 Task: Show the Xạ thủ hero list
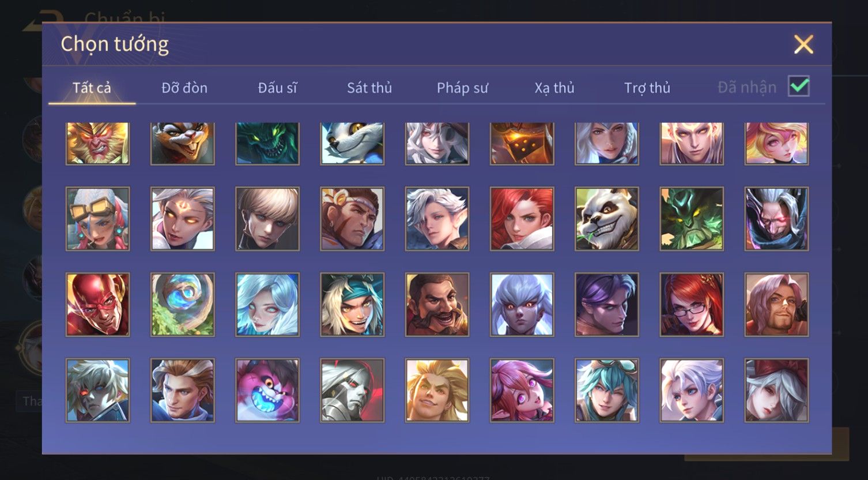(x=554, y=88)
